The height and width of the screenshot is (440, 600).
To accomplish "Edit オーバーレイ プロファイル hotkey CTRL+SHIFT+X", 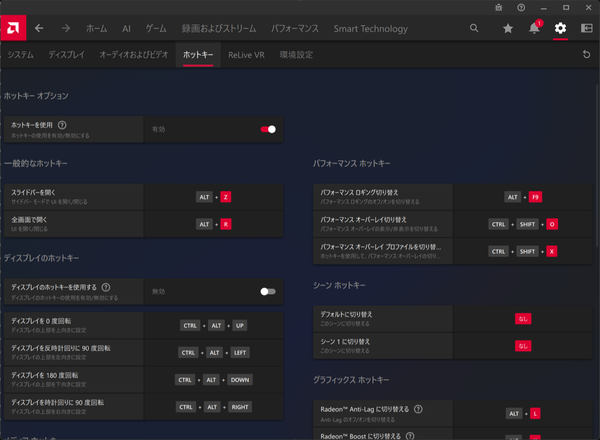I will click(523, 251).
